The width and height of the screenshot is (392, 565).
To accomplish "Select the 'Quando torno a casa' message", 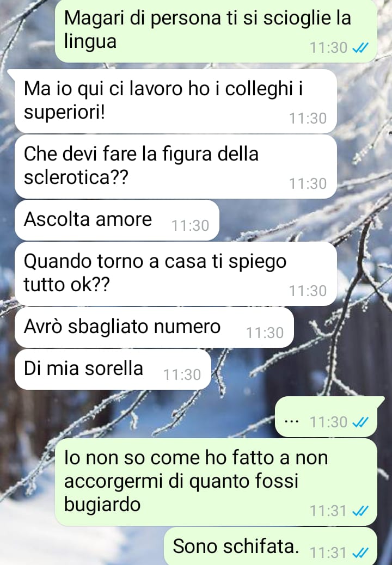I will pos(176,273).
